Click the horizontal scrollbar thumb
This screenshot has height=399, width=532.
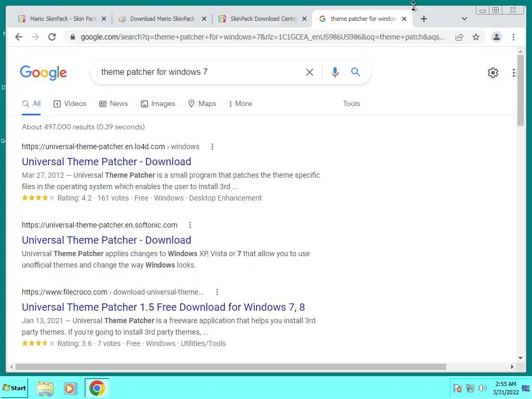pos(231,367)
